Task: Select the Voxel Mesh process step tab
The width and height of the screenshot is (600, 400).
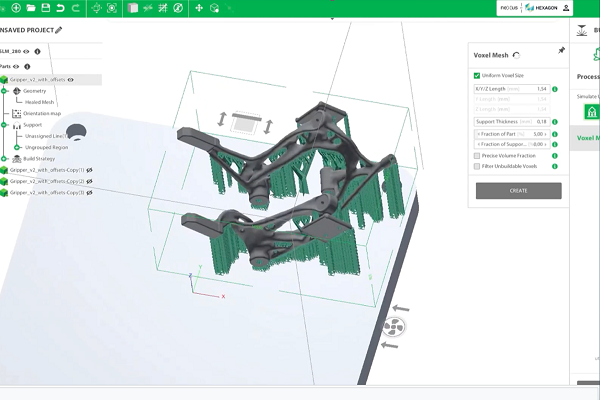Action: [x=585, y=138]
